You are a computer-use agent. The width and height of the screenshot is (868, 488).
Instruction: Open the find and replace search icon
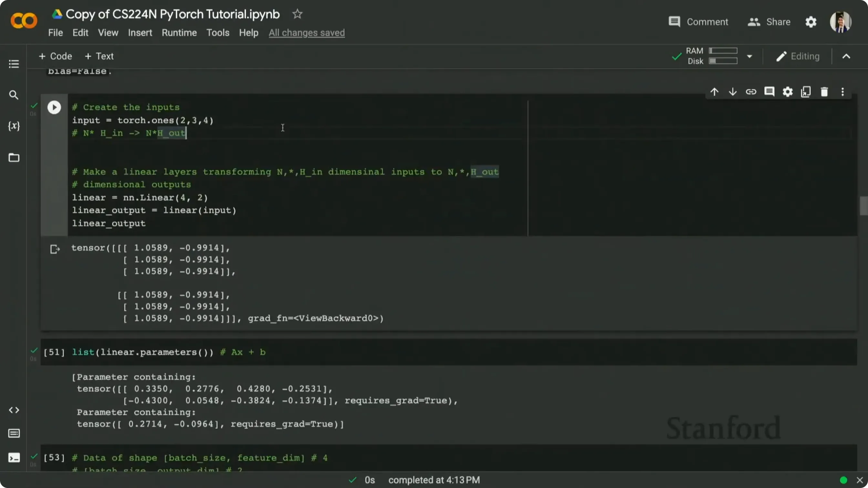(14, 95)
